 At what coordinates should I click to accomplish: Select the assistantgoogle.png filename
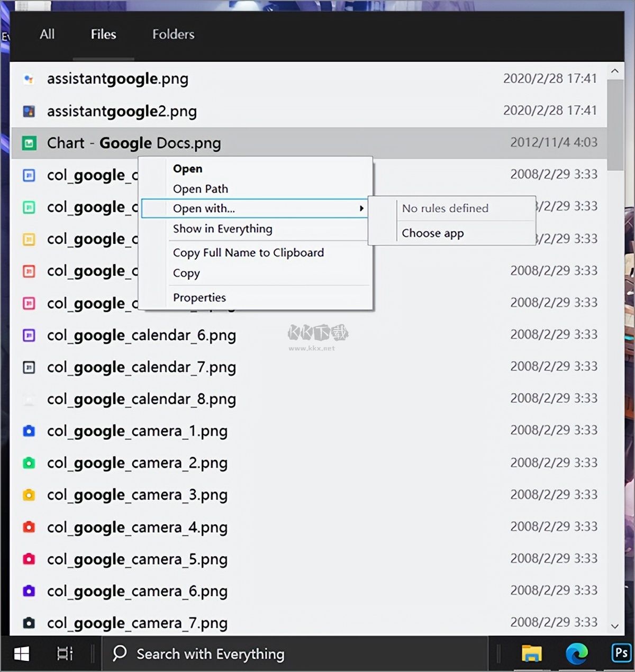tap(117, 79)
